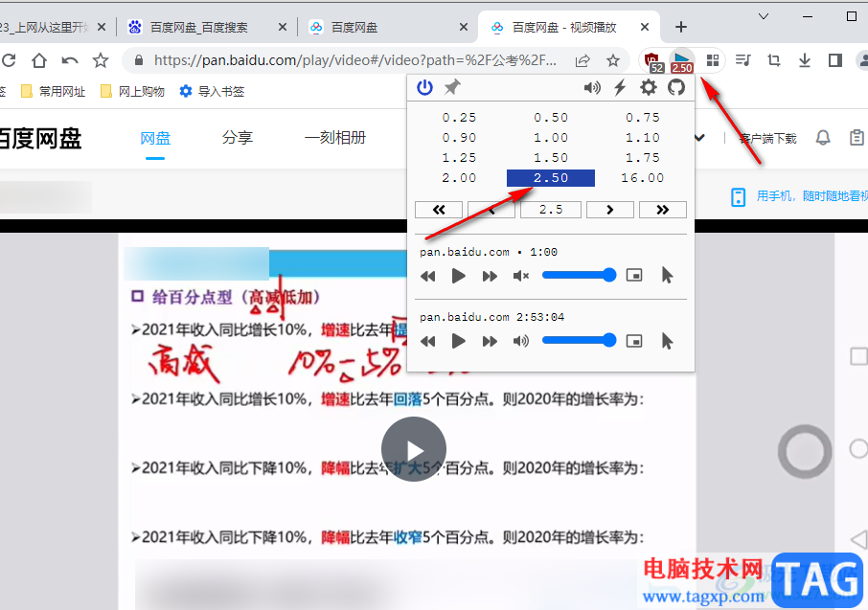The height and width of the screenshot is (610, 868).
Task: Click the star icon next to undo arrow
Action: point(101,59)
